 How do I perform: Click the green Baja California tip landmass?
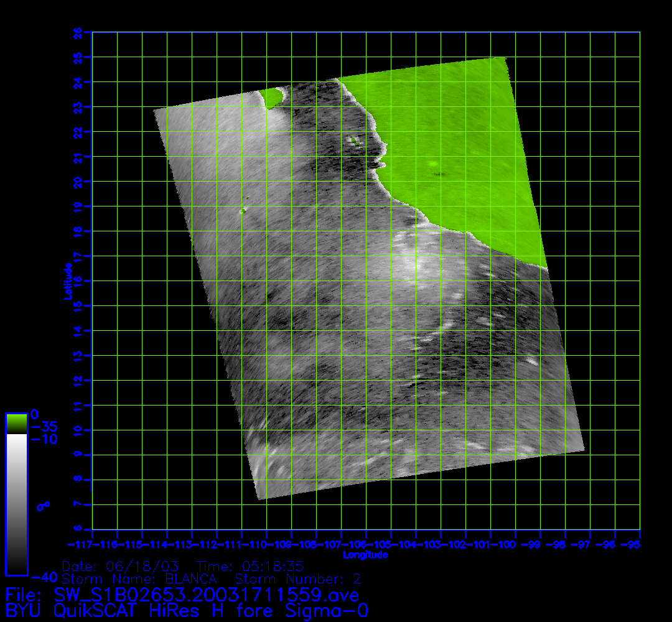pyautogui.click(x=271, y=98)
